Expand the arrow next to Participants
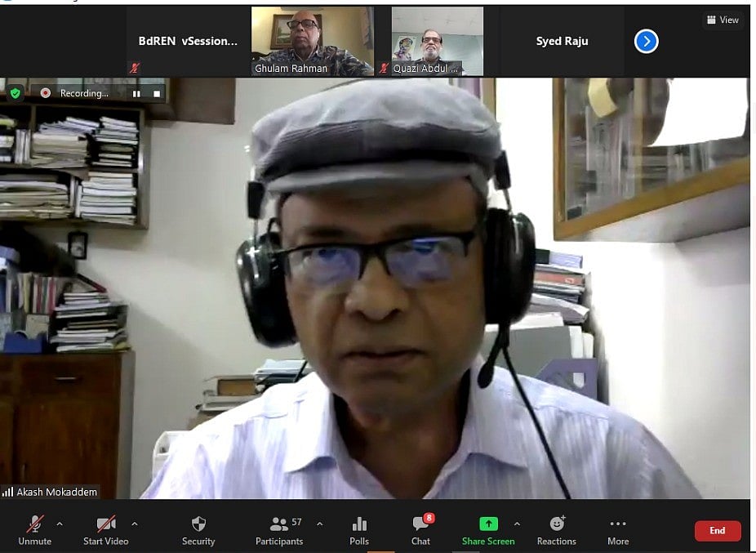The height and width of the screenshot is (553, 756). click(x=319, y=524)
